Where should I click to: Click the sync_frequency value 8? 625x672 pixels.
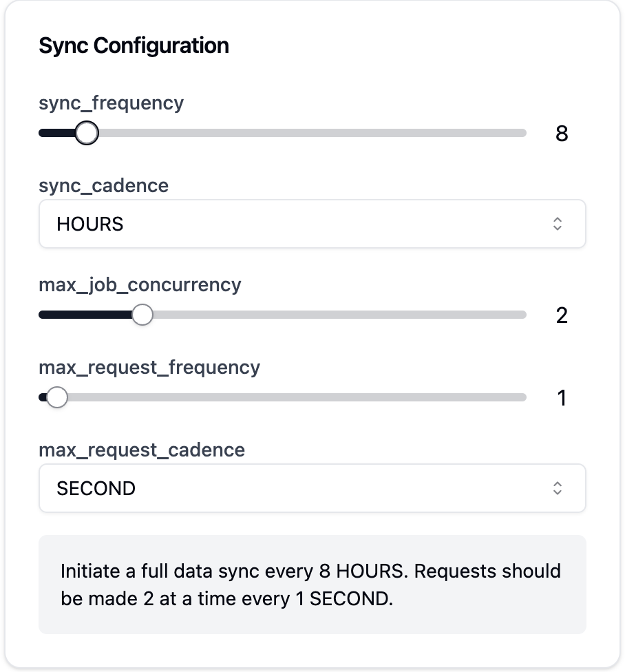click(562, 134)
